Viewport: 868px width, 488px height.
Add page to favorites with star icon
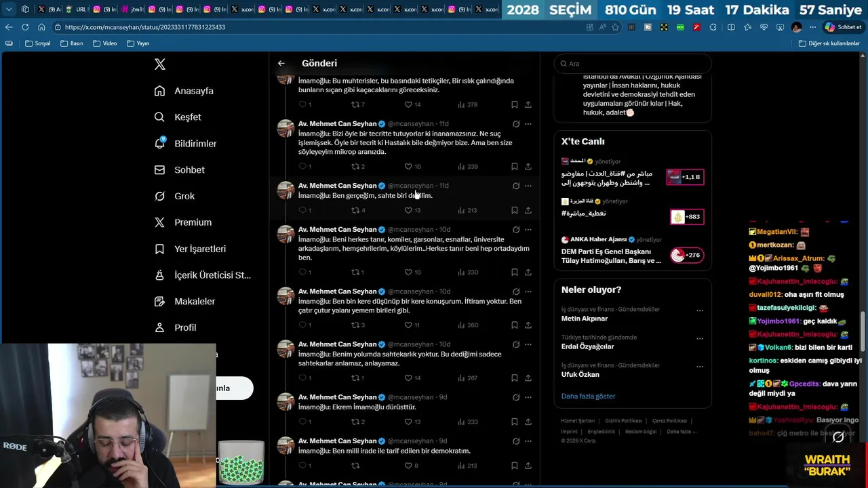(615, 27)
